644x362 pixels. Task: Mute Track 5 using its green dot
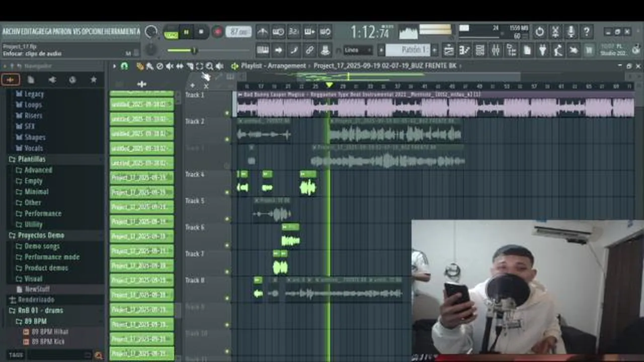(x=227, y=219)
